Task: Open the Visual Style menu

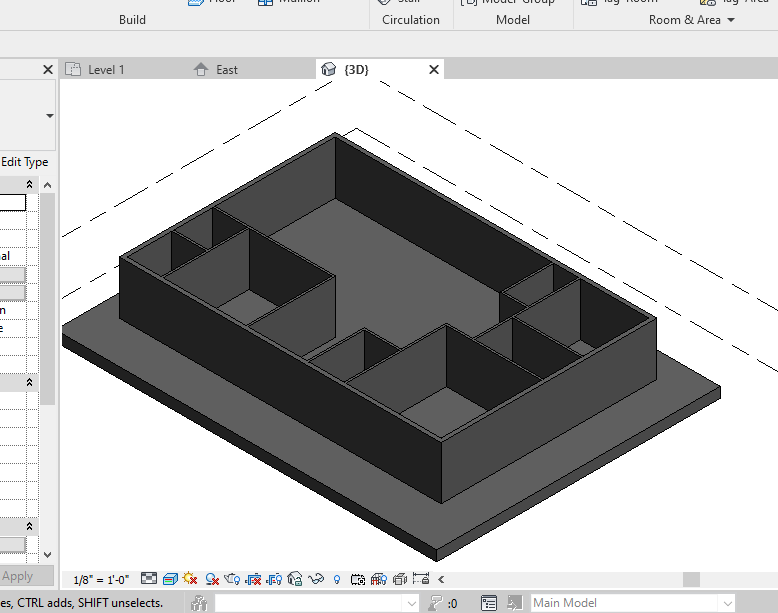Action: point(170,579)
